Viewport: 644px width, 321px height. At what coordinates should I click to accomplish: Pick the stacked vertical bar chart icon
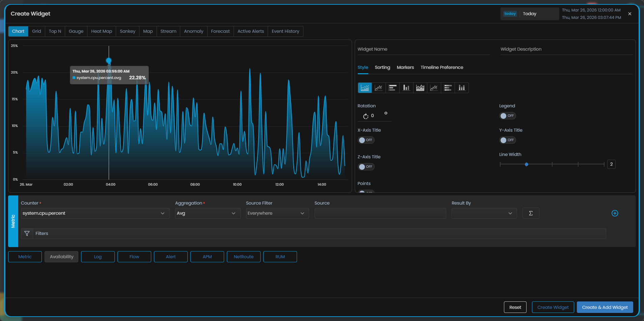point(461,88)
